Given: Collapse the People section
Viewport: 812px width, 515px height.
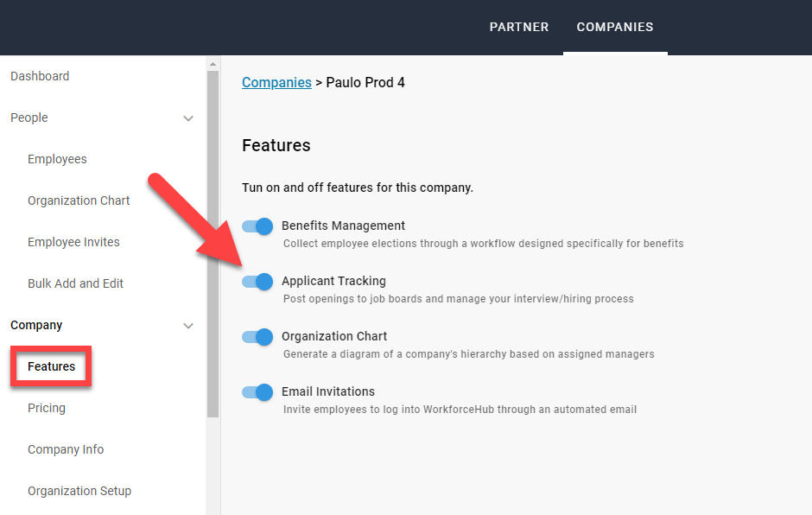Looking at the screenshot, I should [188, 118].
